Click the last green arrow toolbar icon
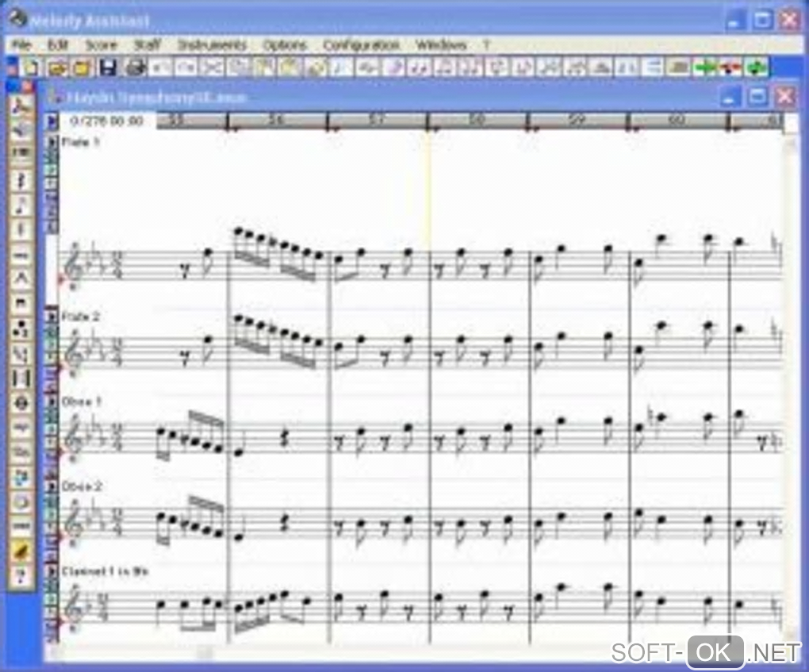Viewport: 809px width, 672px height. click(756, 67)
